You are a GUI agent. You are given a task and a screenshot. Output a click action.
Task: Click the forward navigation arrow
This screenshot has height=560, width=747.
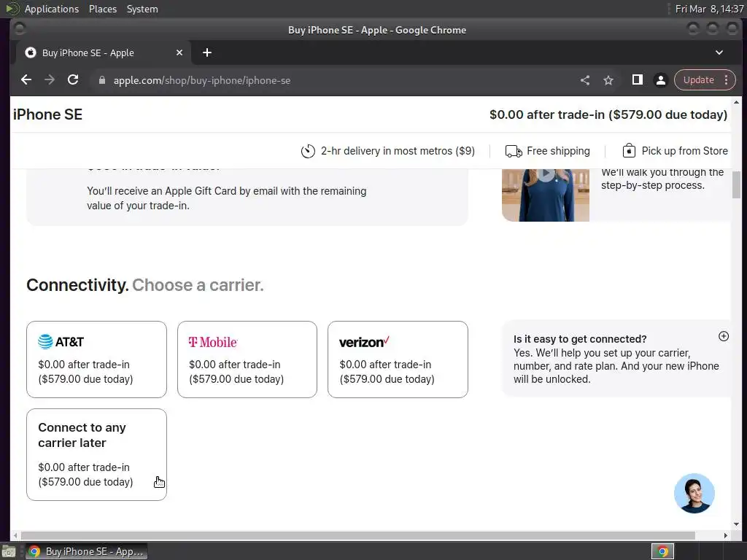coord(50,80)
